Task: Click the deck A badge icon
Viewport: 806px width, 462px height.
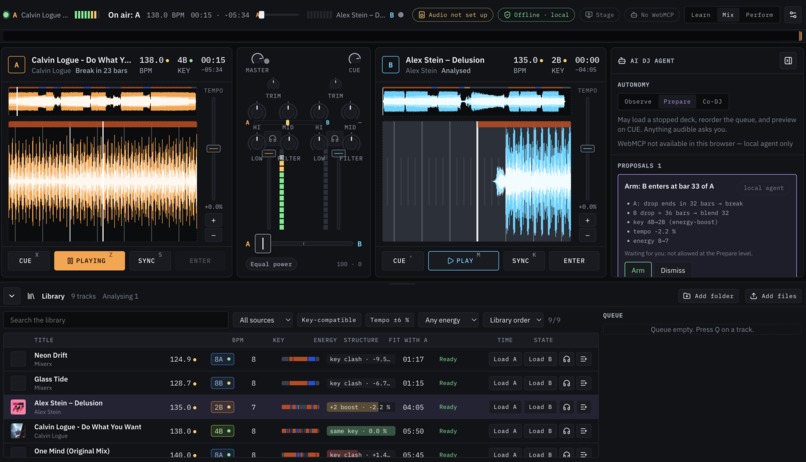Action: [16, 65]
